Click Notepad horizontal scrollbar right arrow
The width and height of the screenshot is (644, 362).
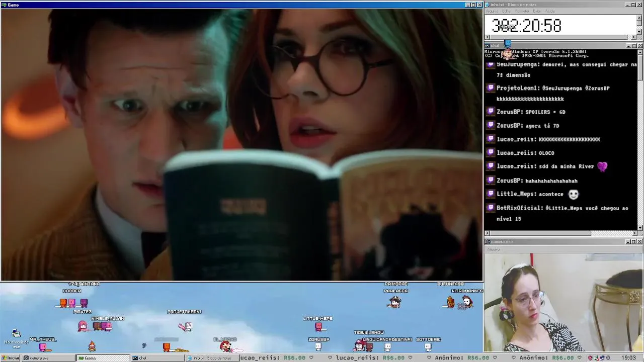[x=634, y=37]
